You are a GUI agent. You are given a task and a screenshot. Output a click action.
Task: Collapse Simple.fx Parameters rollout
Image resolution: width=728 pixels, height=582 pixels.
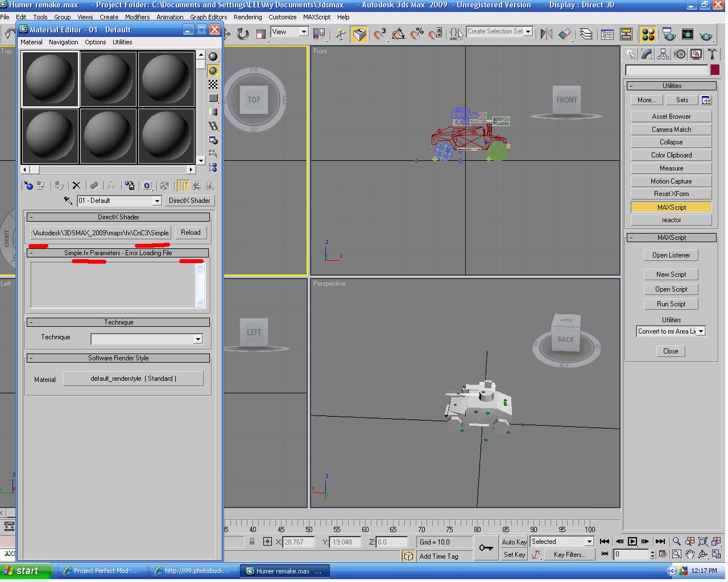click(x=118, y=253)
